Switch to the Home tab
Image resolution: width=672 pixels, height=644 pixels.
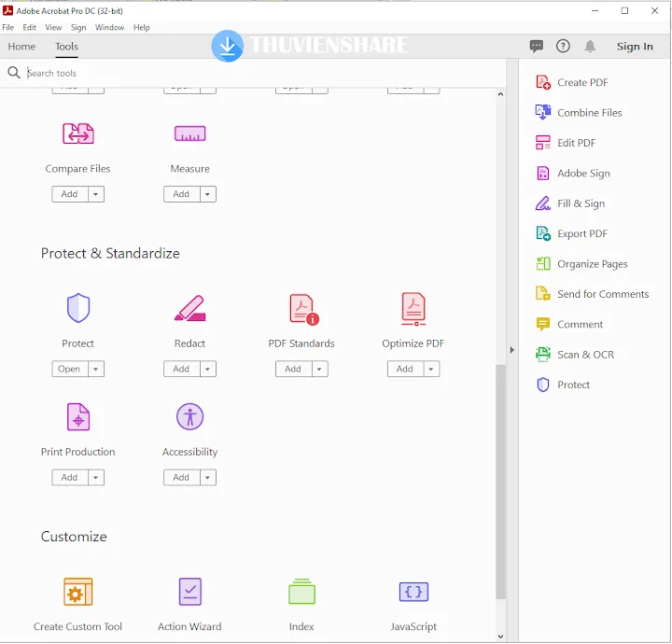[21, 47]
